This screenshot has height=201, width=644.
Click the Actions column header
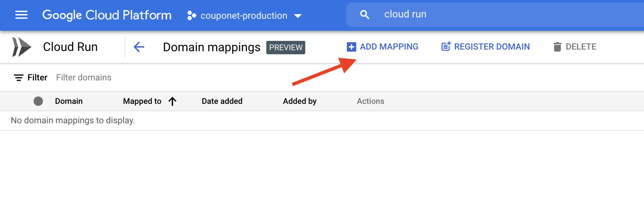pyautogui.click(x=371, y=101)
